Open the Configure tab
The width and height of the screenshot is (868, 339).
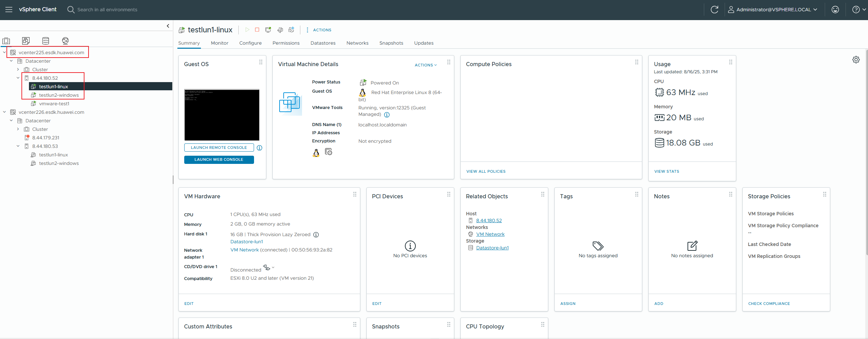[x=250, y=43]
